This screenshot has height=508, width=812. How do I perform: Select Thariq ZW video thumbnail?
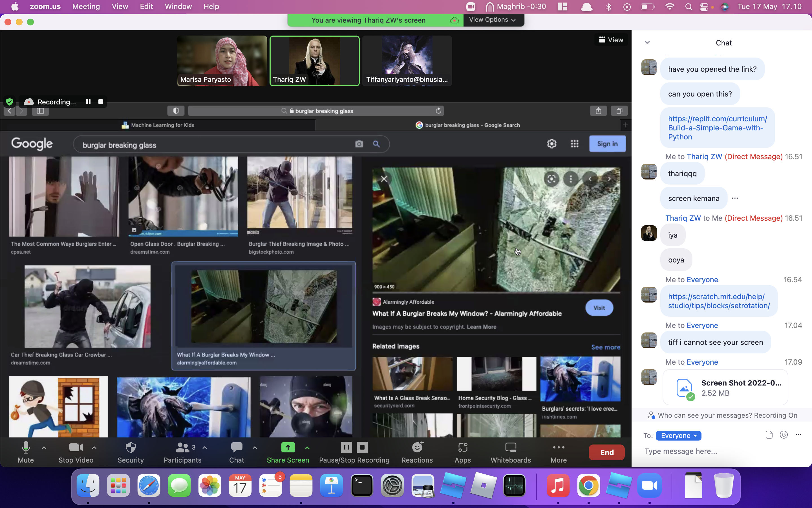tap(314, 61)
